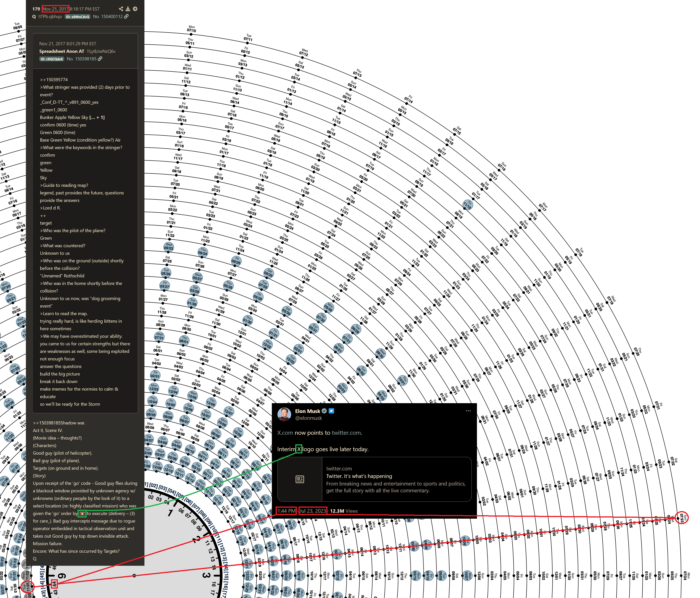The height and width of the screenshot is (598, 700).
Task: Click the tripcode !!LytbJwNsQ6v
Action: pos(101,51)
